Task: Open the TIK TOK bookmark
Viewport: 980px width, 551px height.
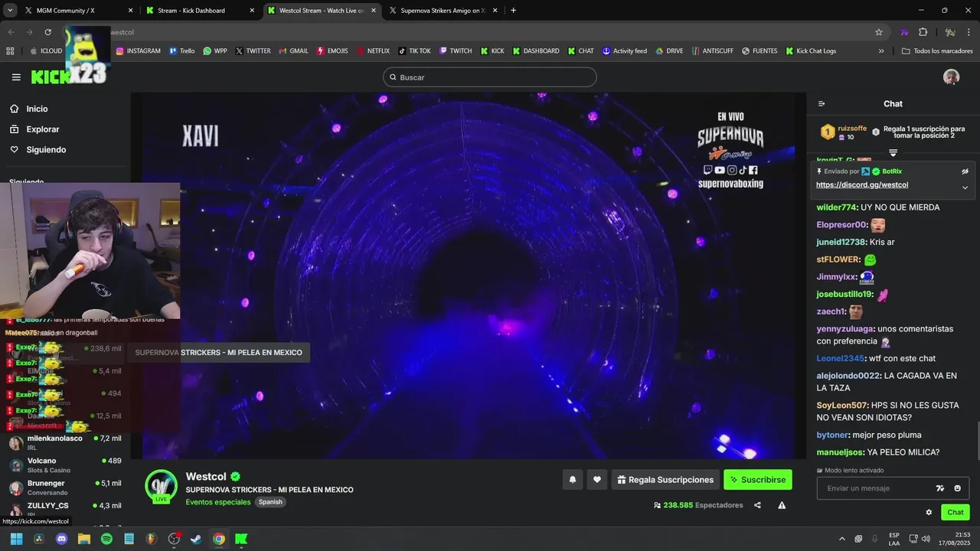Action: [414, 51]
